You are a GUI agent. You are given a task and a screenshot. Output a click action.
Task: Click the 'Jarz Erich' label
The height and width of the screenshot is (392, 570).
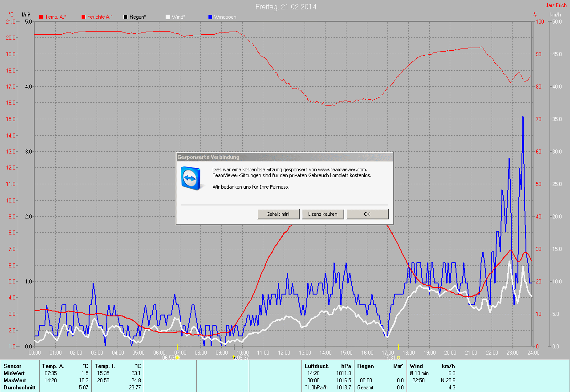pos(556,5)
